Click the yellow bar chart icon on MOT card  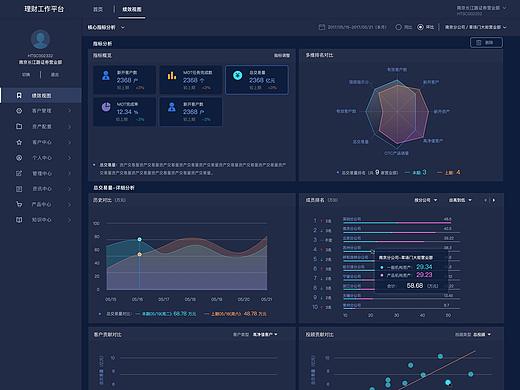[172, 76]
